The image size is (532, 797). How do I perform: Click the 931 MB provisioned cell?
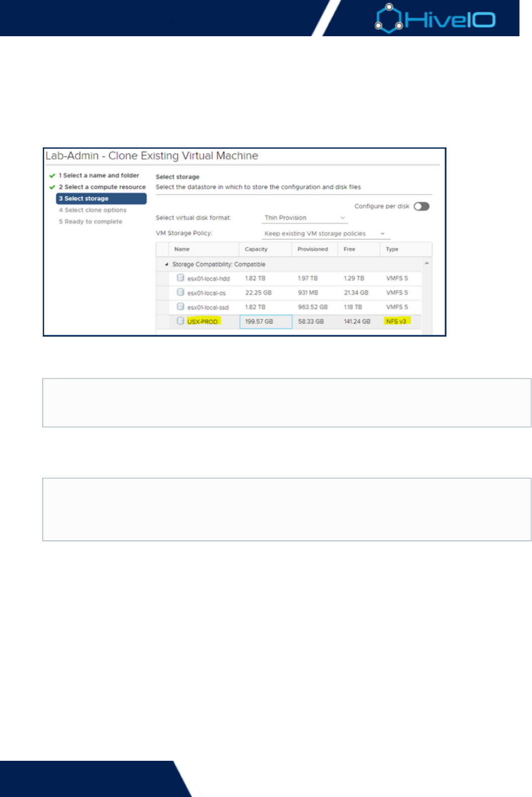[308, 293]
